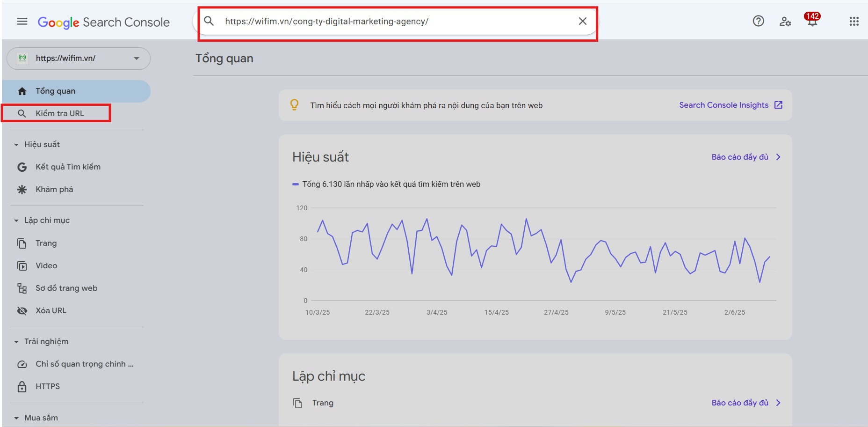The height and width of the screenshot is (427, 868).
Task: Collapse the Hiệu suất section
Action: click(x=17, y=145)
